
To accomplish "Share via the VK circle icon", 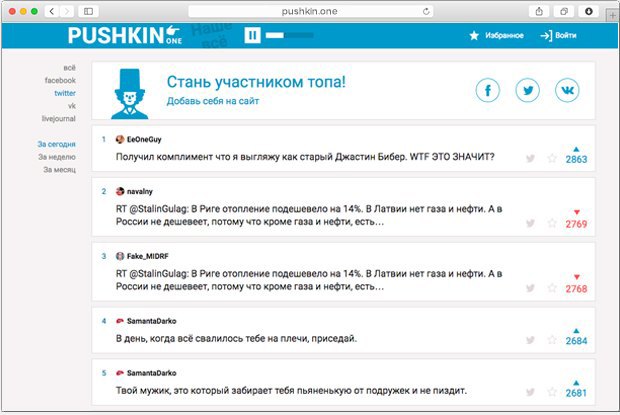I will click(567, 90).
